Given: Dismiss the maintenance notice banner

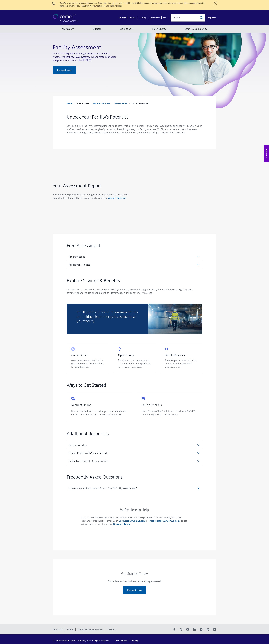Looking at the screenshot, I should (215, 3).
